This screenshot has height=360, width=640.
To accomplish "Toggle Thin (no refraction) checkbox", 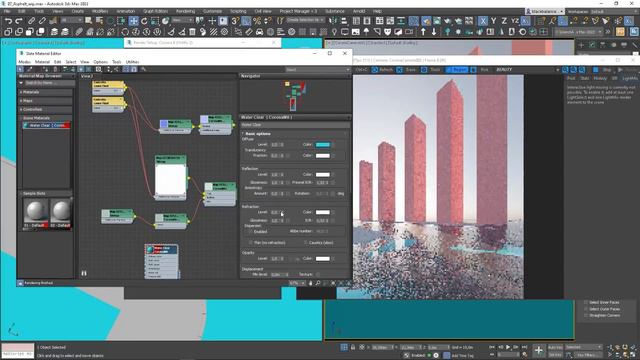I will (x=251, y=243).
